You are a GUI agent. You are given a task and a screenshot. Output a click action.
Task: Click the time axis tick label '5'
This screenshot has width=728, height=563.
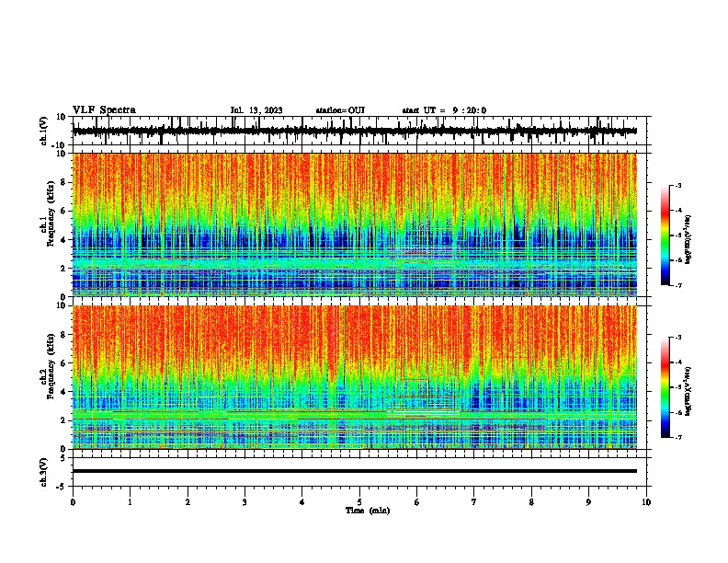[359, 502]
